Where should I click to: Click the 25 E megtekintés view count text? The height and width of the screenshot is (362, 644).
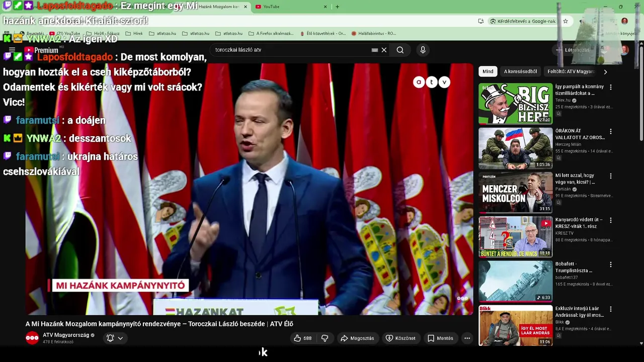(x=571, y=107)
